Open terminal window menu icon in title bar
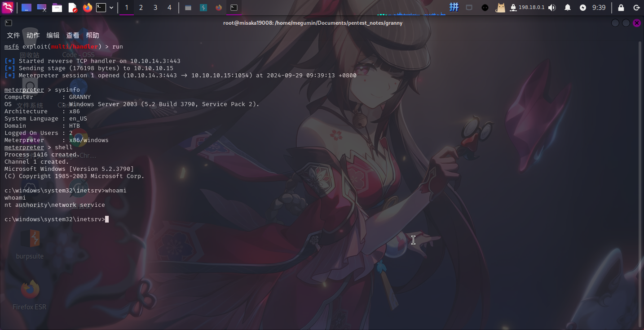The width and height of the screenshot is (644, 330). (9, 23)
